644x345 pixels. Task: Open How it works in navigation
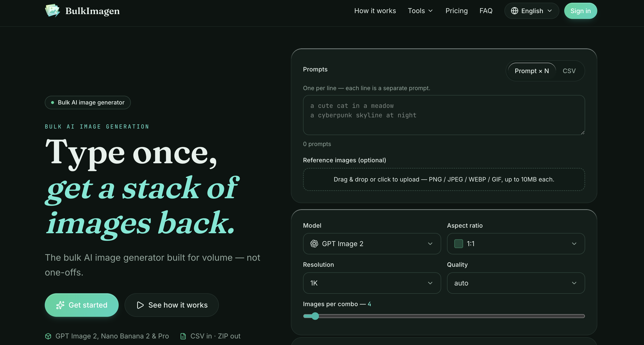coord(375,11)
